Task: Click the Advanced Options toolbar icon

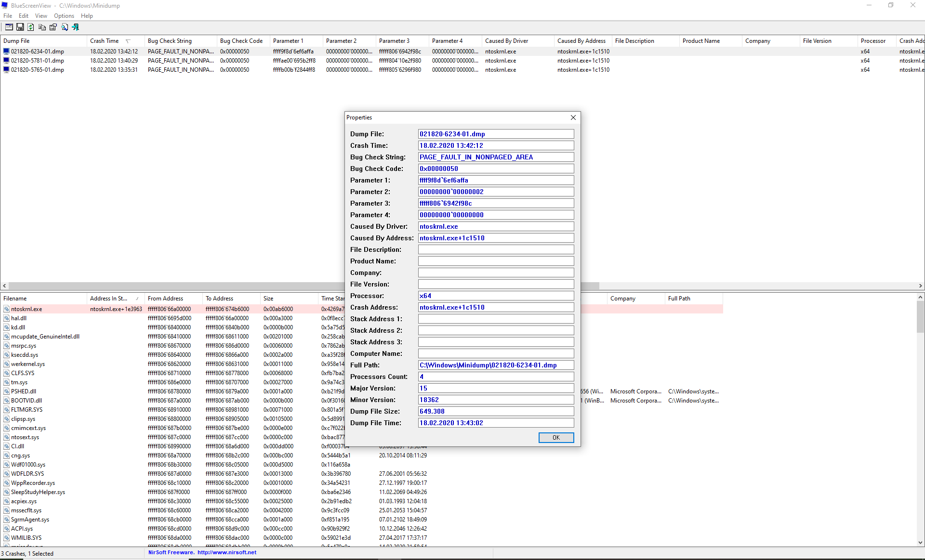Action: tap(9, 27)
